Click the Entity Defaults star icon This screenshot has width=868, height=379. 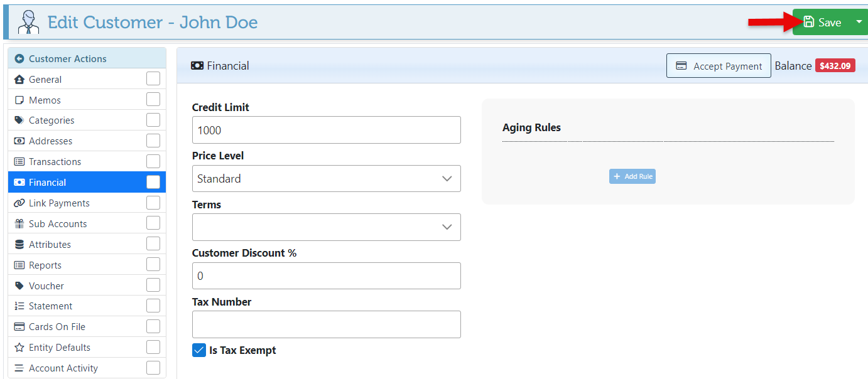tap(19, 348)
